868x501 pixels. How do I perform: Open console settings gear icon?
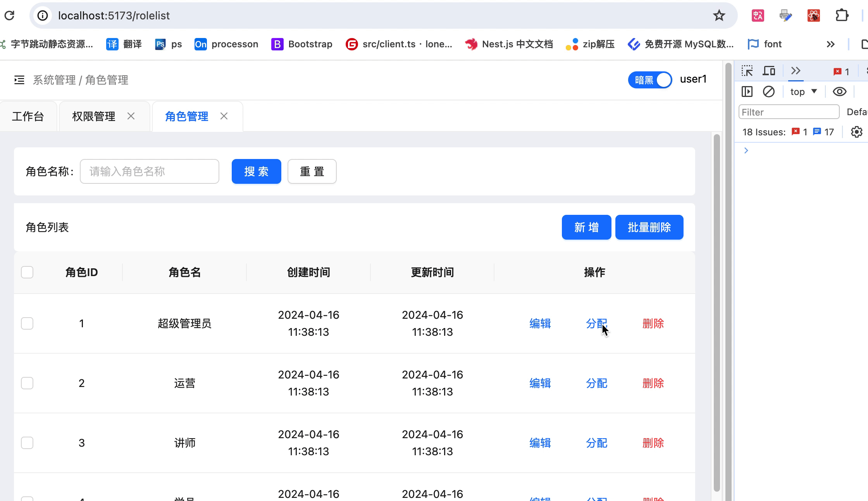point(856,132)
